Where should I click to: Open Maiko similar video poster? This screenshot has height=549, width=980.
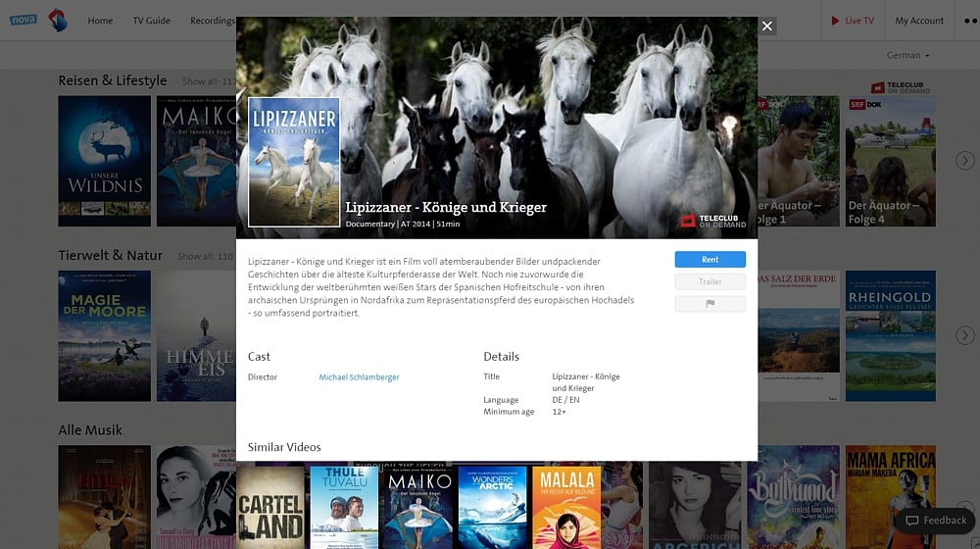(x=418, y=507)
